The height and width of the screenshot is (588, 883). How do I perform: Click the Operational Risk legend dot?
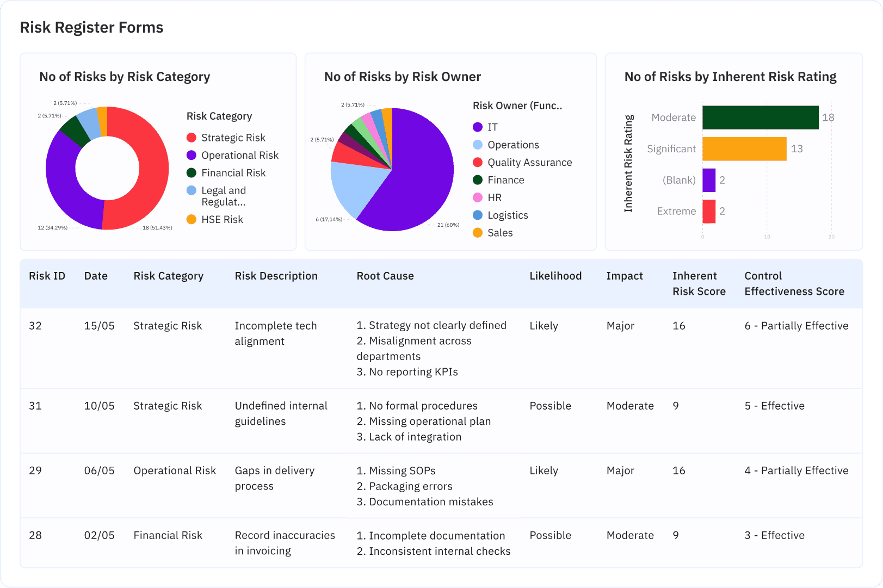[191, 155]
